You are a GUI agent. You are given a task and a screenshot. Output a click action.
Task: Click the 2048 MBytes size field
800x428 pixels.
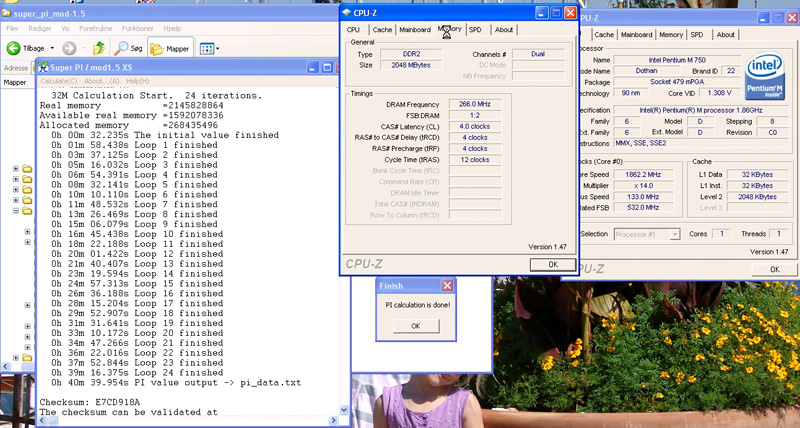coord(411,65)
